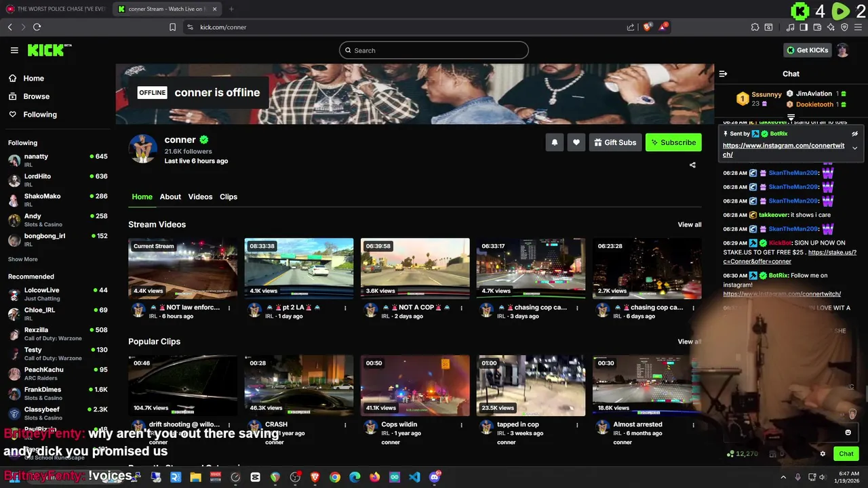This screenshot has width=868, height=488.
Task: Toggle the browser sidebar panel icon
Action: 804,27
